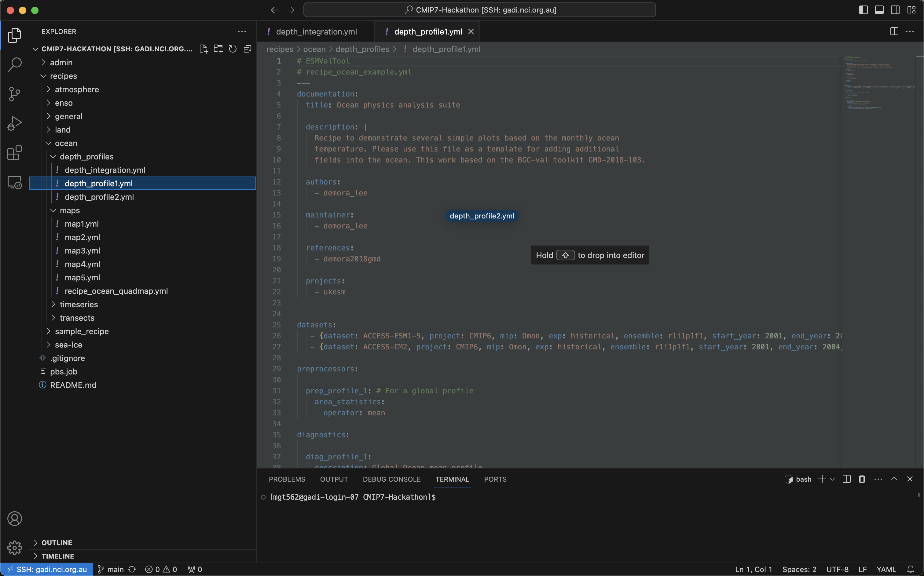924x576 pixels.
Task: Expand the enso folder
Action: 142,103
